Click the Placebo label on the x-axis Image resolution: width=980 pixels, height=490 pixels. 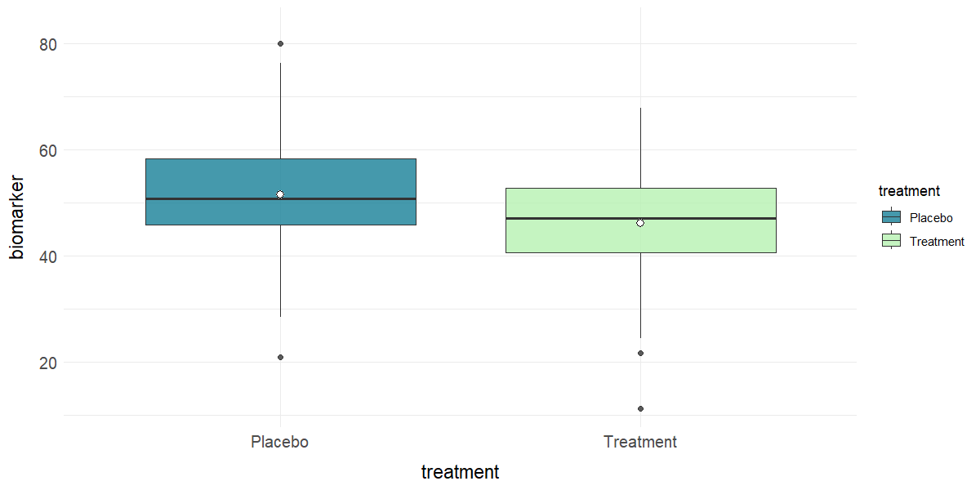[x=280, y=442]
